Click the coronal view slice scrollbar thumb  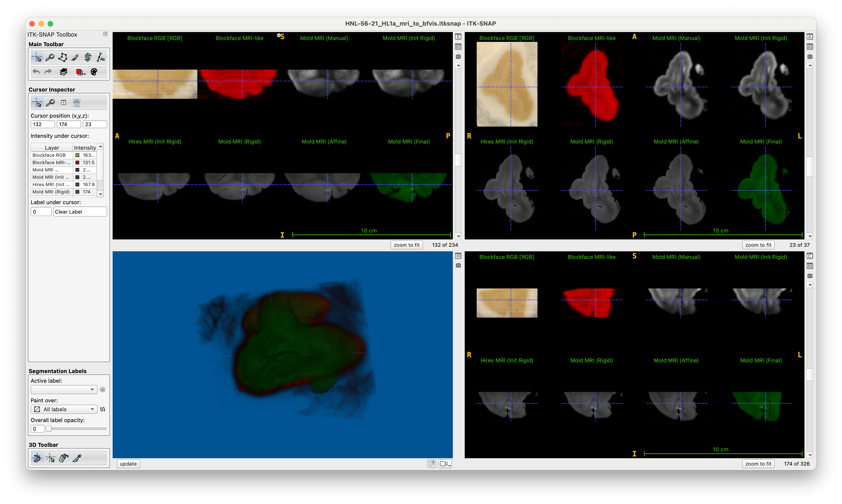[810, 375]
